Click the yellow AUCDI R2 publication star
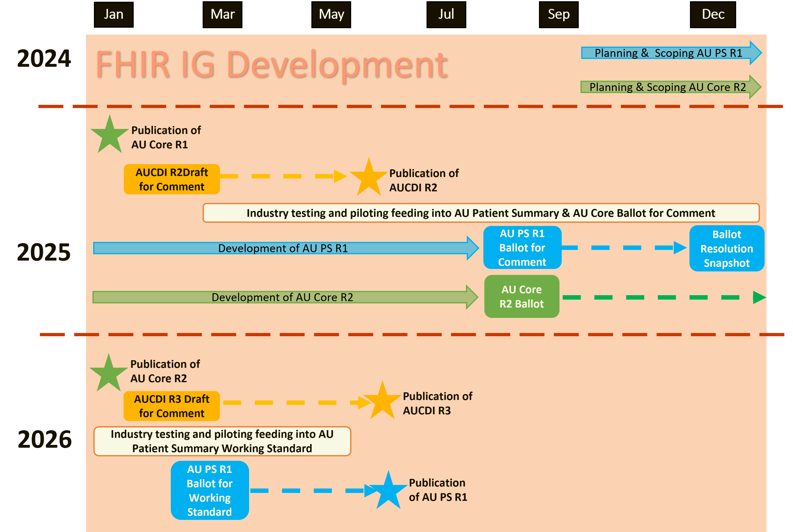The width and height of the screenshot is (793, 532). (369, 179)
